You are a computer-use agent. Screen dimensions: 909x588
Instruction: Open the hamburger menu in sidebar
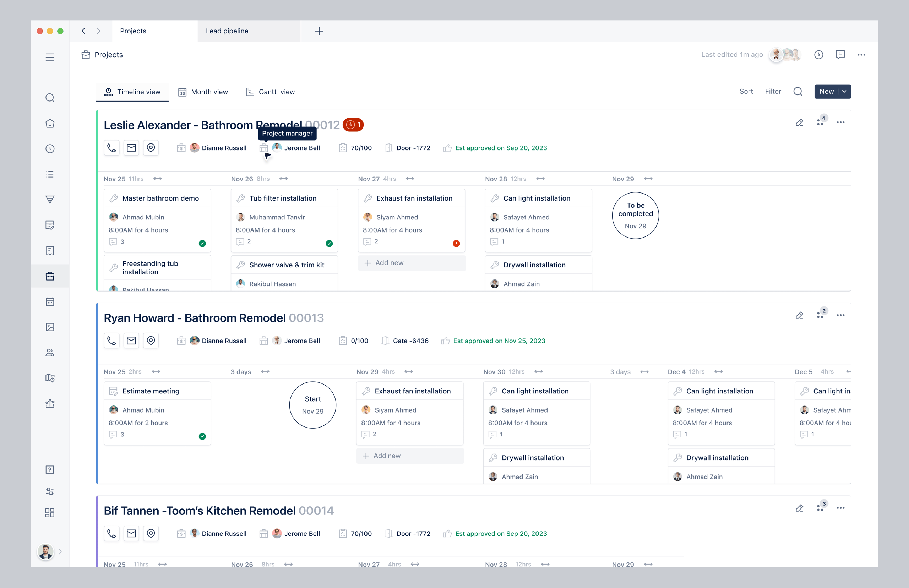pyautogui.click(x=50, y=57)
